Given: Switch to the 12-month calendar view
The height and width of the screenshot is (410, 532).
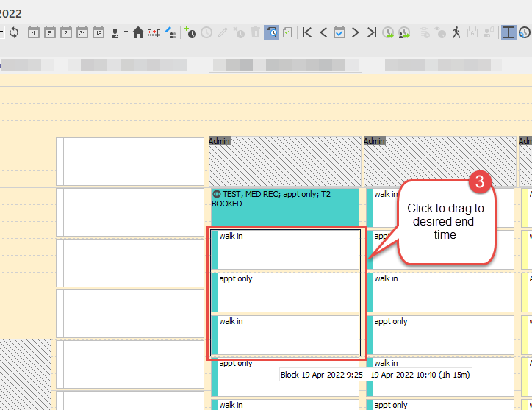Looking at the screenshot, I should pos(98,33).
